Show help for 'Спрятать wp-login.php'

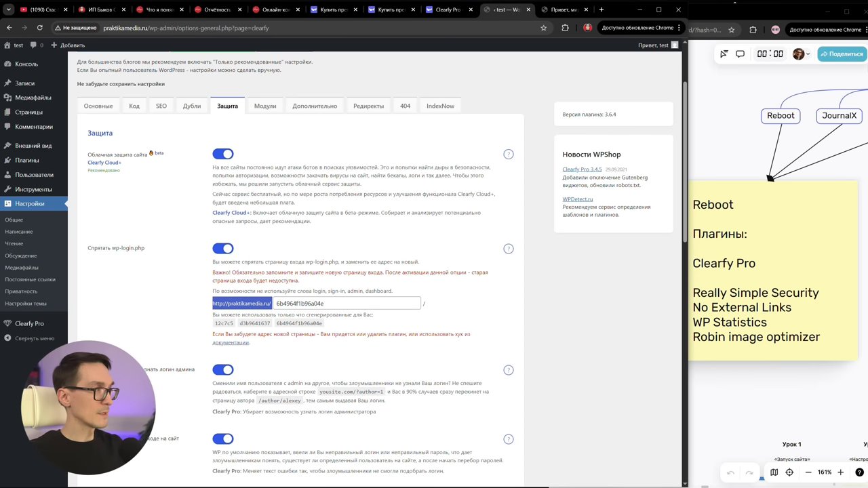click(x=509, y=249)
